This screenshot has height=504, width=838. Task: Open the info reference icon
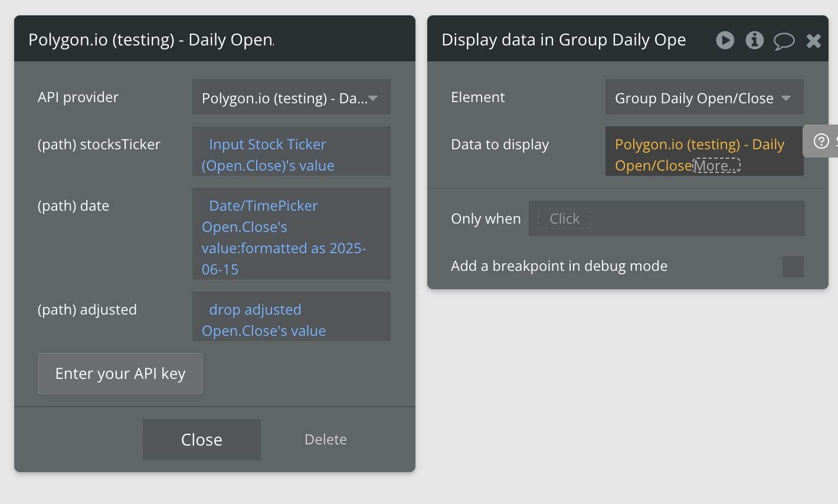754,40
